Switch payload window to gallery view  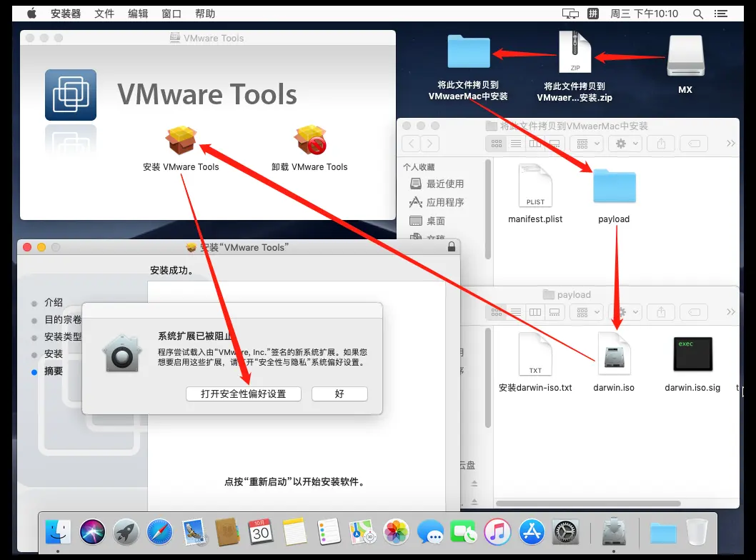coord(554,312)
